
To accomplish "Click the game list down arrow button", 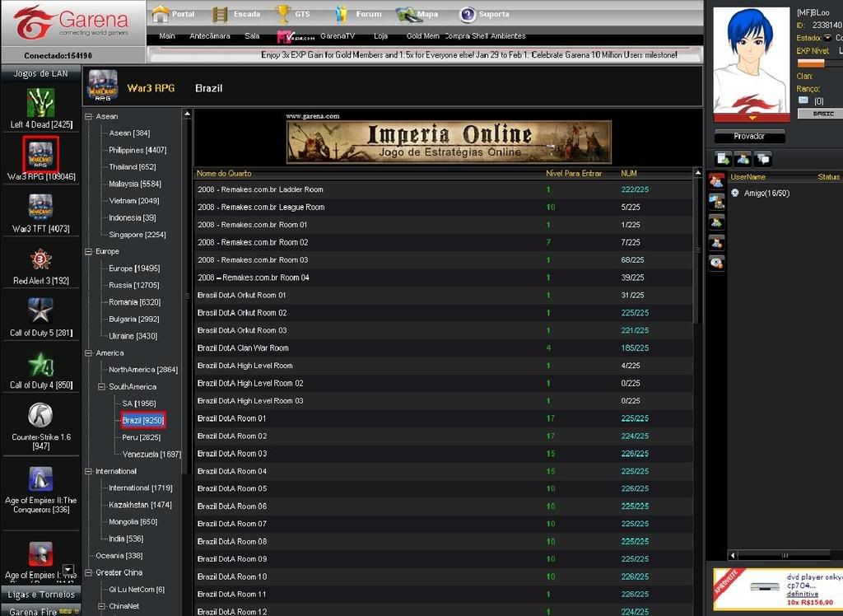I will (x=68, y=569).
